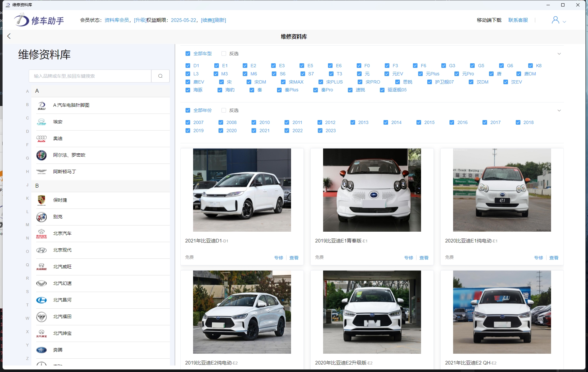Select the 北汽绅宝 brand logo
This screenshot has width=588, height=372.
click(41, 333)
